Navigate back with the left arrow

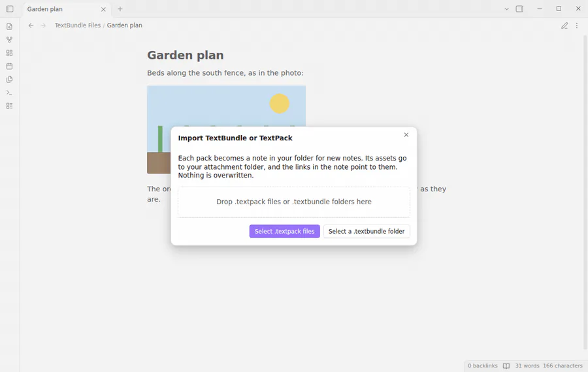tap(31, 25)
